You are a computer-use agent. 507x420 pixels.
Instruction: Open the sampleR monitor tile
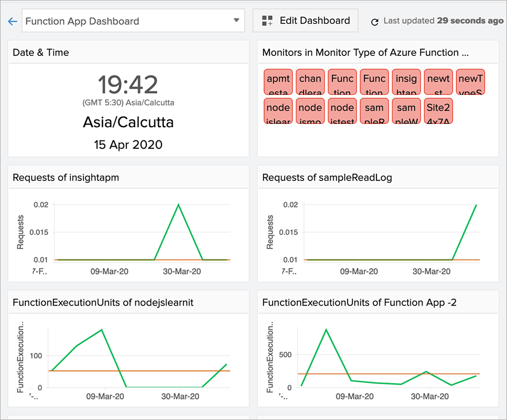pos(374,111)
